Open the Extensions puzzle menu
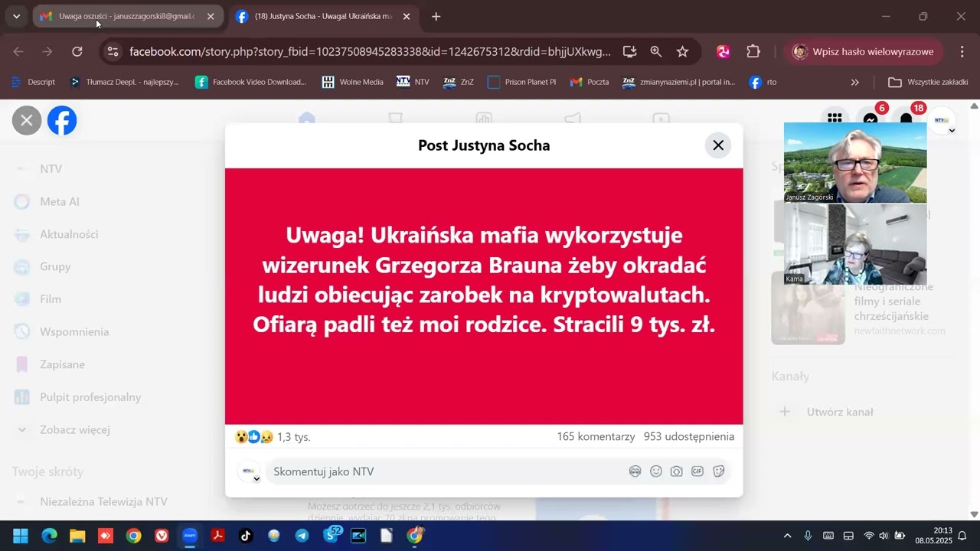This screenshot has height=551, width=980. pos(753,51)
